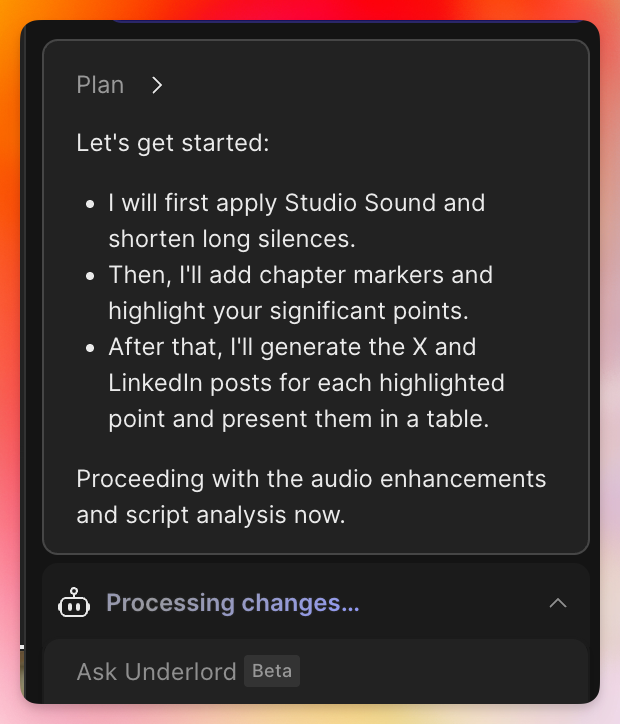Click "present them in a table" line
620x724 pixels.
click(298, 419)
